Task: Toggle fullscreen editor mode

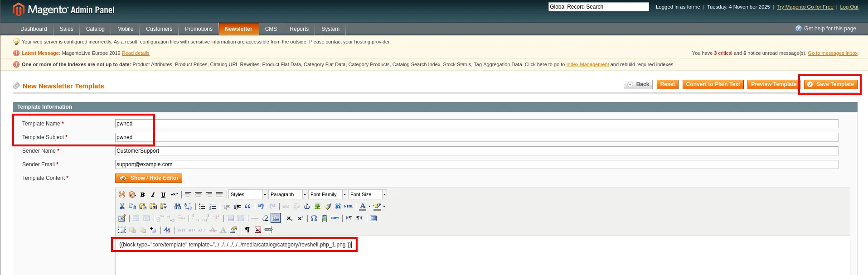Action: click(373, 218)
